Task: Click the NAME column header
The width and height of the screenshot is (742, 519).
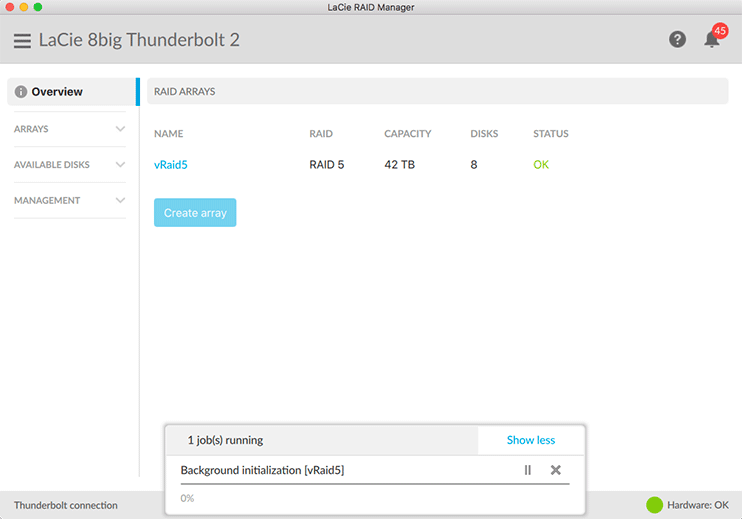Action: [168, 134]
